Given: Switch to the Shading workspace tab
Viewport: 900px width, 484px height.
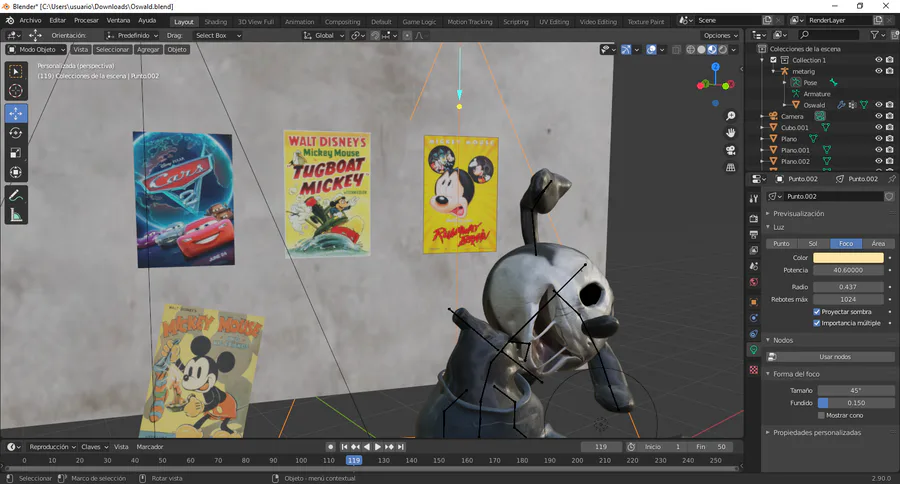Looking at the screenshot, I should [216, 21].
